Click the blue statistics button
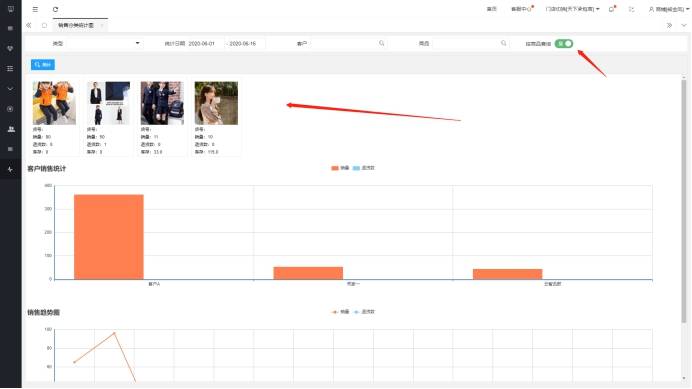This screenshot has width=692, height=389. coord(43,64)
